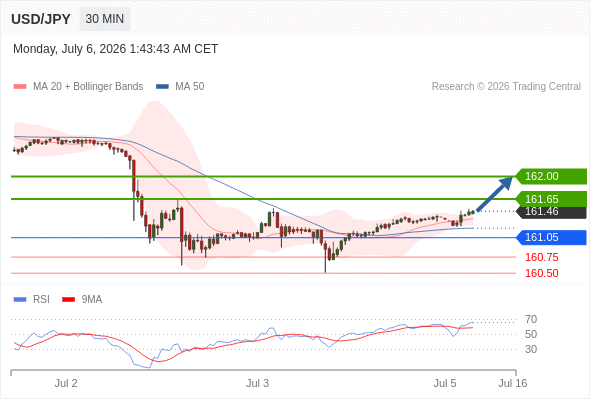This screenshot has width=590, height=400.
Task: Click the Research © 2026 Trading Central credit
Action: (x=506, y=87)
